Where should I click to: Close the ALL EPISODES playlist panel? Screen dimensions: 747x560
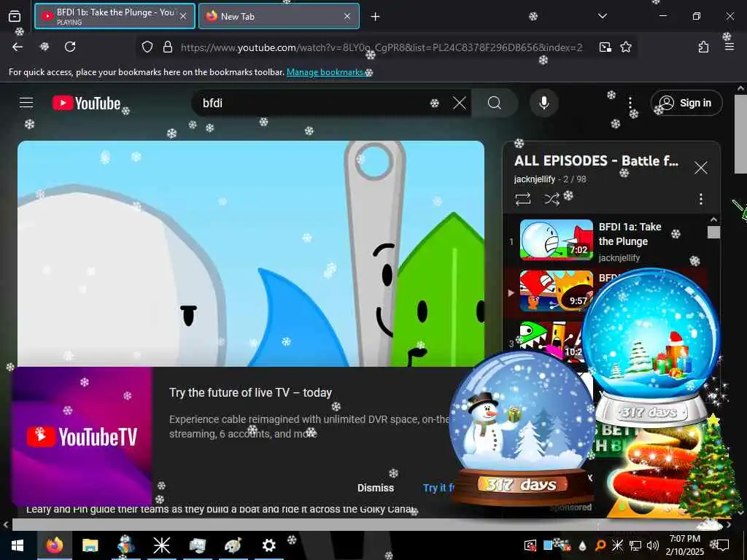(x=700, y=168)
